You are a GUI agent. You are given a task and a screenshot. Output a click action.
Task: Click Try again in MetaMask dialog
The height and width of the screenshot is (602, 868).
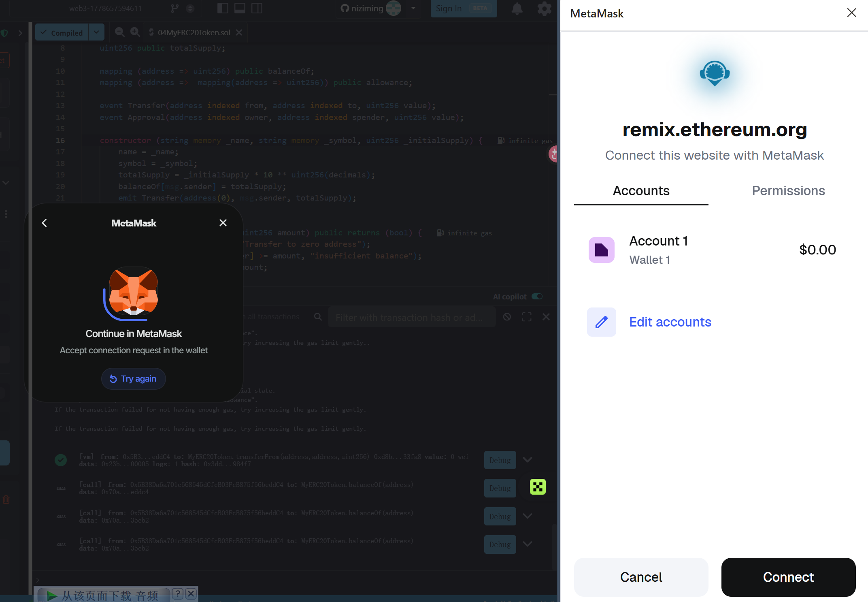pyautogui.click(x=133, y=379)
